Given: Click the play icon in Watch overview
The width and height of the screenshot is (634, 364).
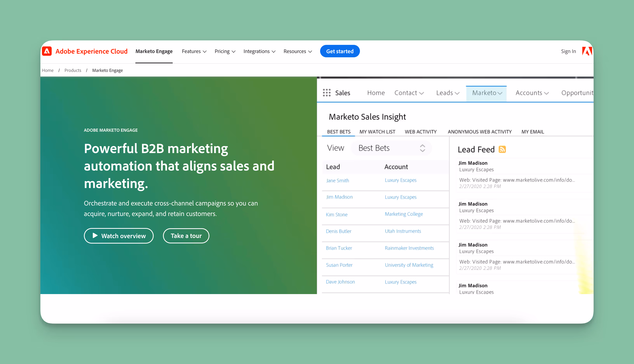Looking at the screenshot, I should [95, 235].
